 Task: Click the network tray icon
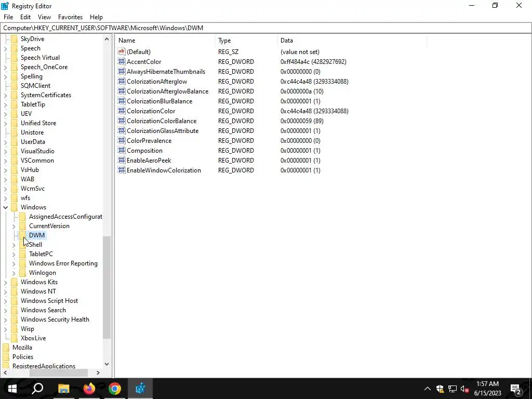(x=453, y=389)
